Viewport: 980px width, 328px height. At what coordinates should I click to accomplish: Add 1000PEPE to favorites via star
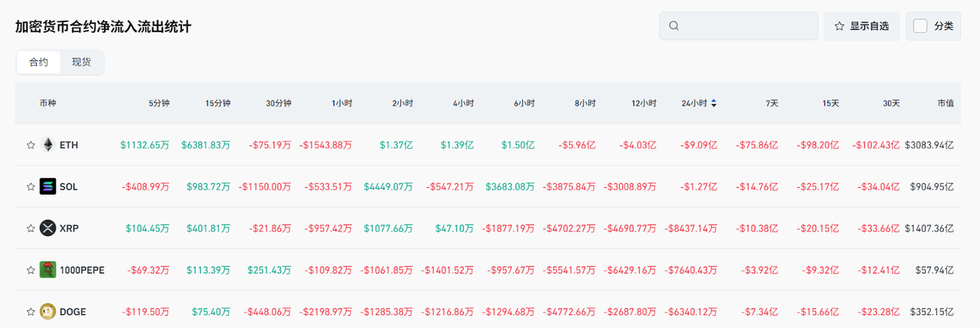[31, 270]
